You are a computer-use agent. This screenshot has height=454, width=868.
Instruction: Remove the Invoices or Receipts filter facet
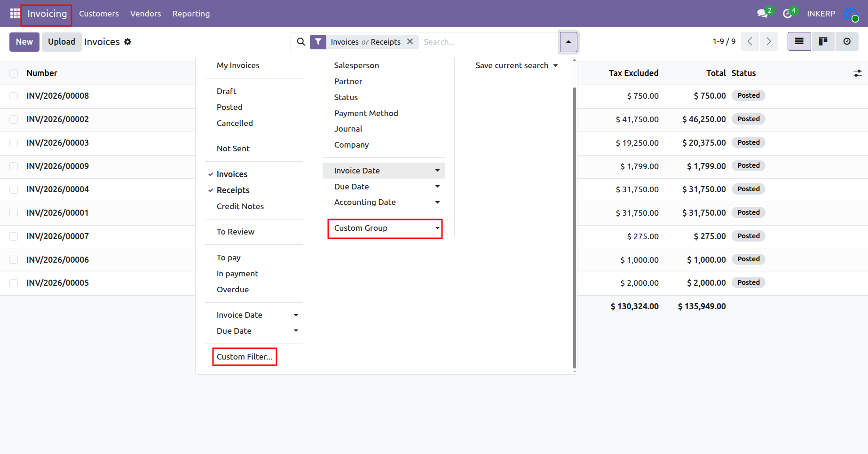[x=410, y=41]
